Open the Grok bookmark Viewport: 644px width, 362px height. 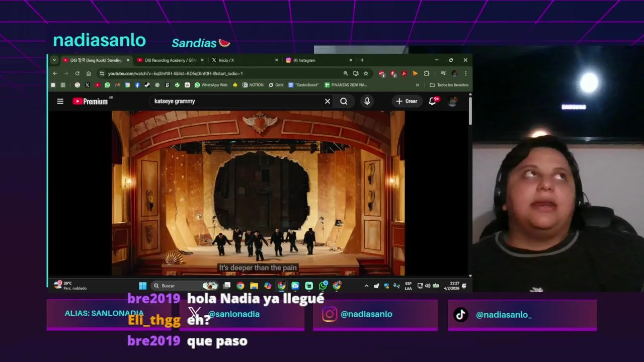pos(276,85)
